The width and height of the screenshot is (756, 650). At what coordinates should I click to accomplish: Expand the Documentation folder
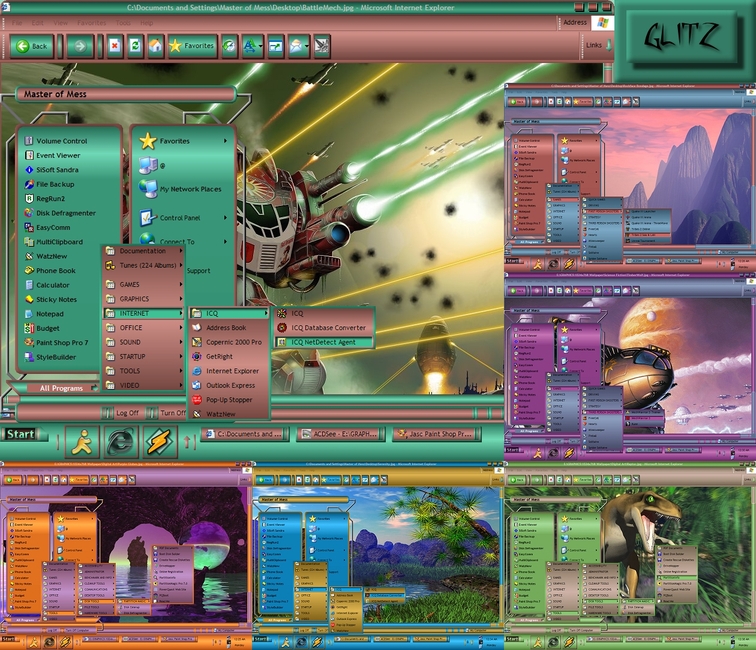(x=143, y=251)
